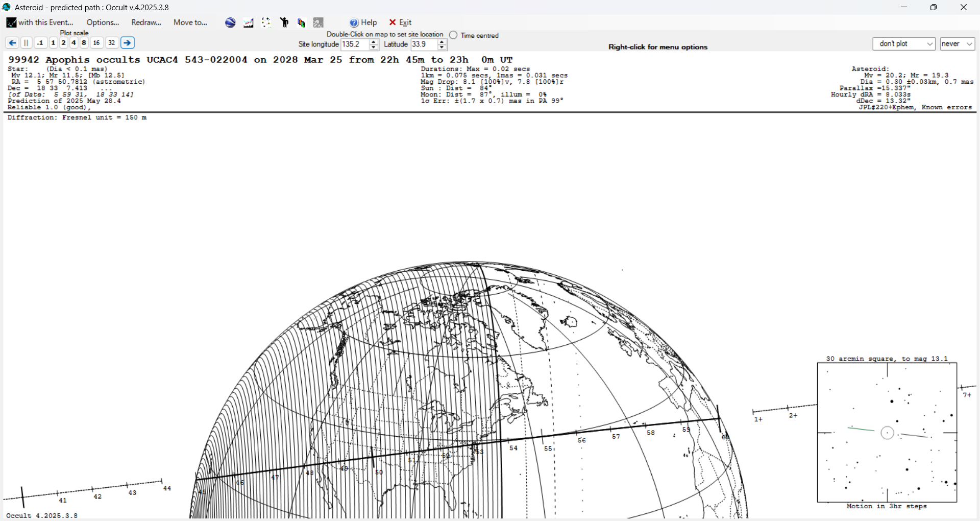980x521 pixels.
Task: Set plot scale to 32
Action: click(112, 43)
